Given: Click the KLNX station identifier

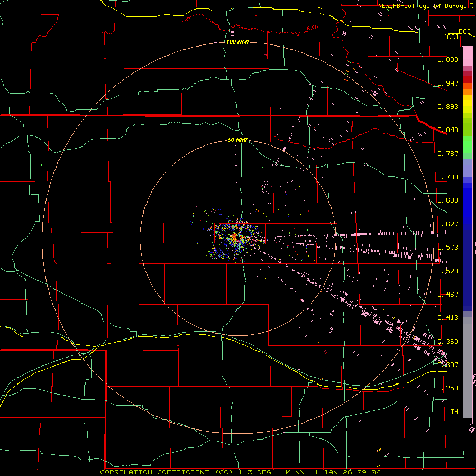Looking at the screenshot, I should point(296,472).
